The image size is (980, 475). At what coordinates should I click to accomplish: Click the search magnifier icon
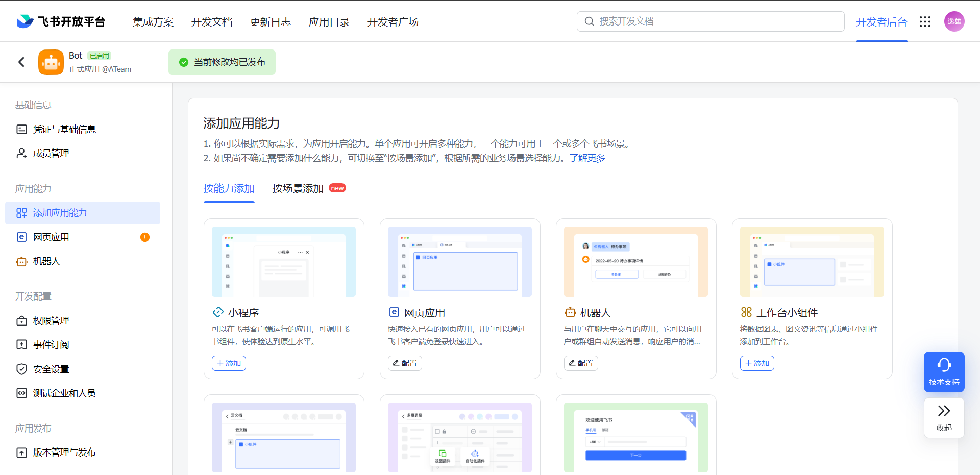(x=589, y=21)
